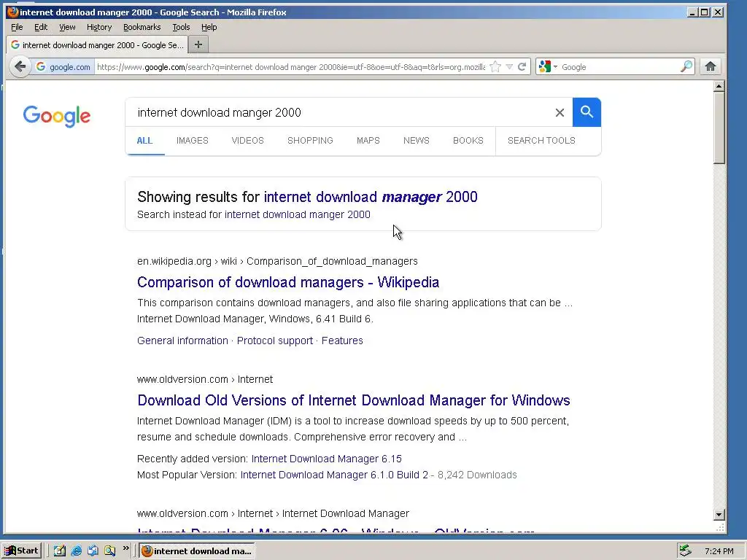Open the 'General information' sublink
This screenshot has width=747, height=560.
tap(182, 341)
